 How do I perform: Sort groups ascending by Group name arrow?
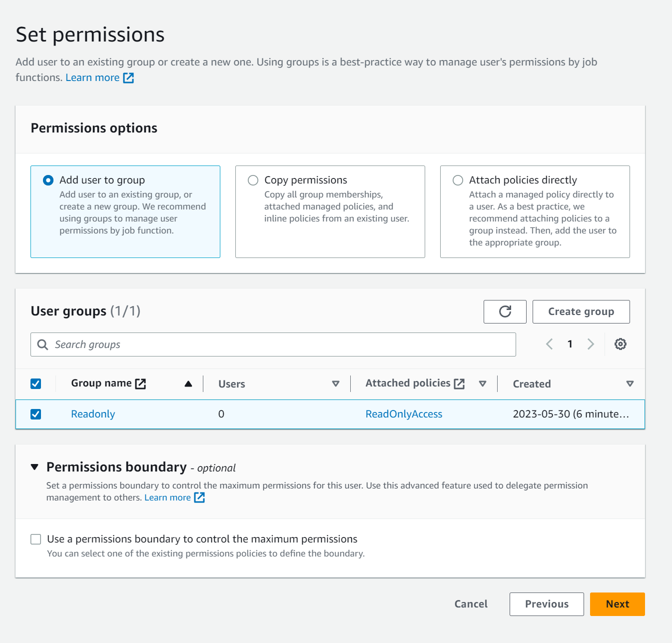pyautogui.click(x=188, y=383)
